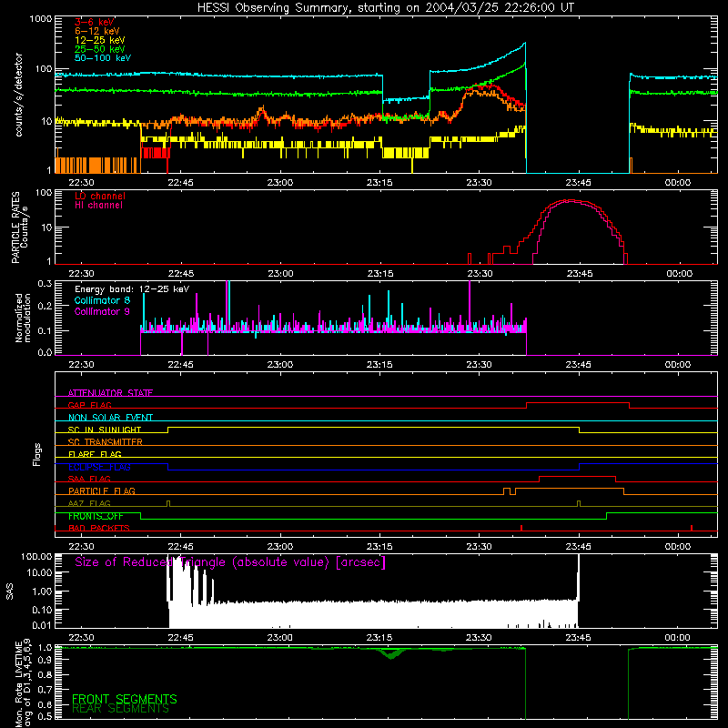Select the red 3-6 keV legend label
This screenshot has width=728, height=728.
[95, 22]
